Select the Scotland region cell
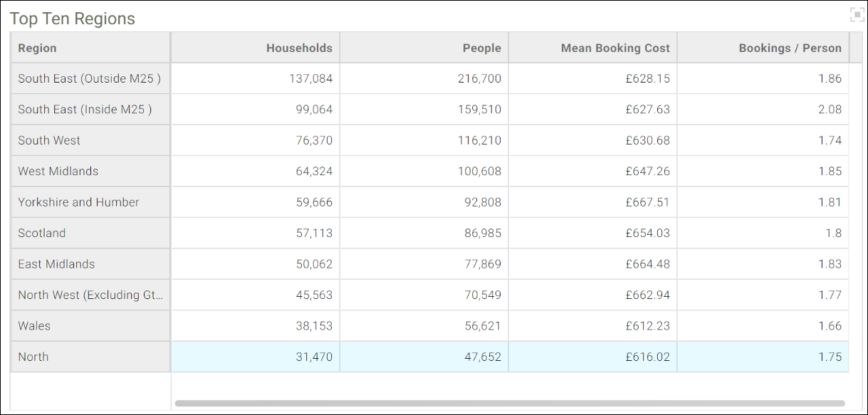Viewport: 868px width, 415px height. pyautogui.click(x=90, y=233)
